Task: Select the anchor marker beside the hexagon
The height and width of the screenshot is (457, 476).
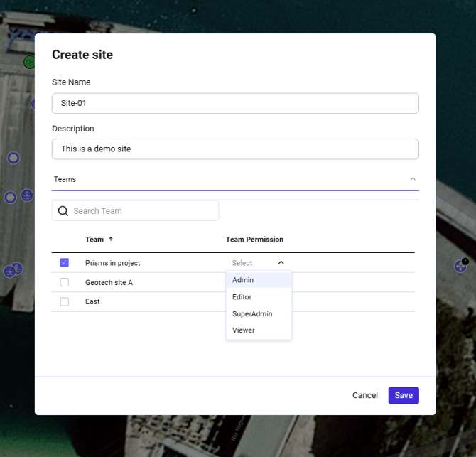Action: click(26, 195)
